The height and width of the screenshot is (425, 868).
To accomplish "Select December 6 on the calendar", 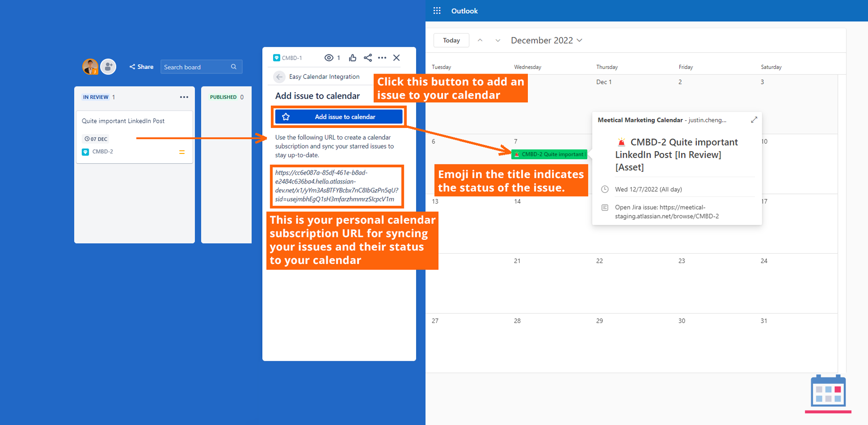I will pos(434,141).
